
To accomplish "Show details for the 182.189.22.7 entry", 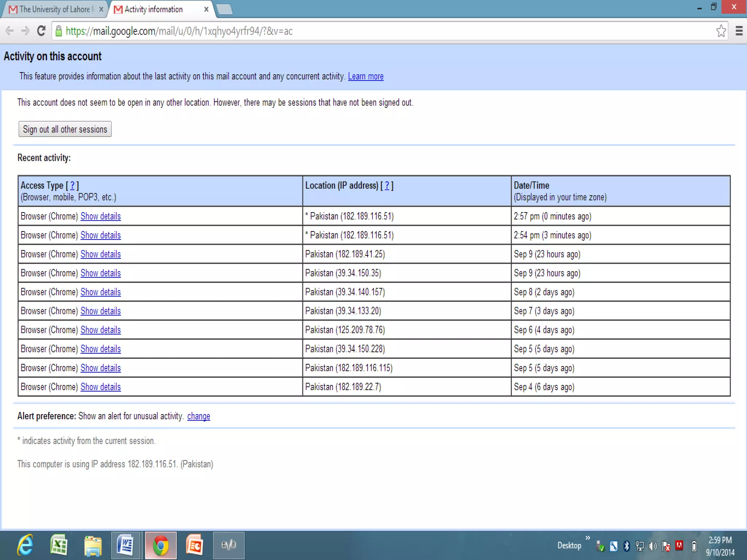I will [100, 387].
